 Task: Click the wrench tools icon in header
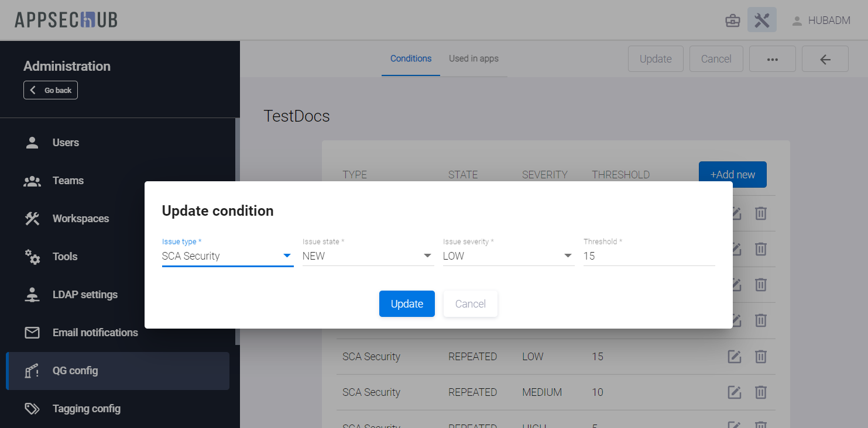coord(761,20)
